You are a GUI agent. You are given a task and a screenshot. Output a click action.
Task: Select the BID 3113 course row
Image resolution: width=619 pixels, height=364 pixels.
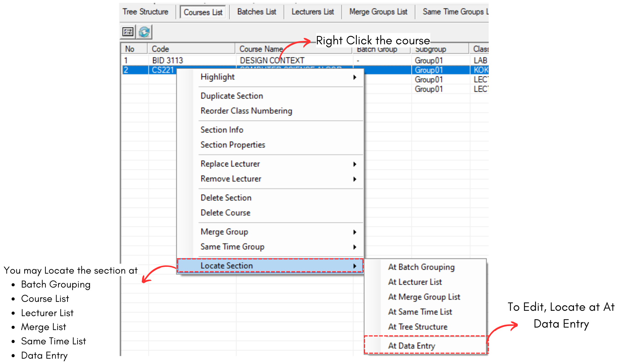coord(168,60)
